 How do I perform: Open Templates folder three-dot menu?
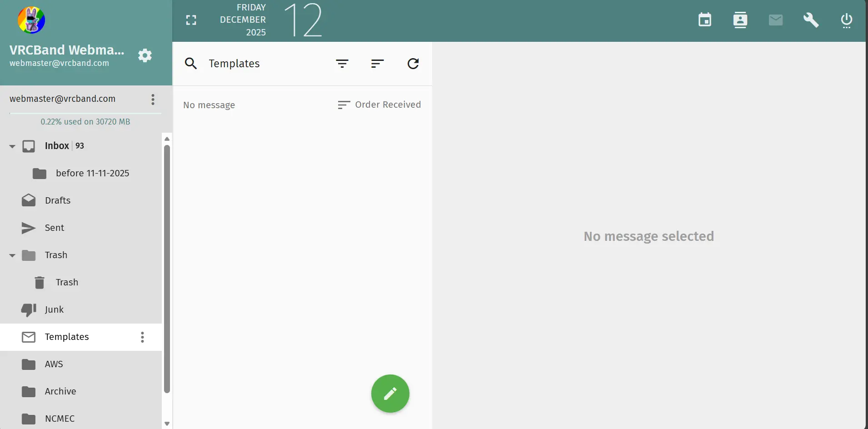click(142, 337)
